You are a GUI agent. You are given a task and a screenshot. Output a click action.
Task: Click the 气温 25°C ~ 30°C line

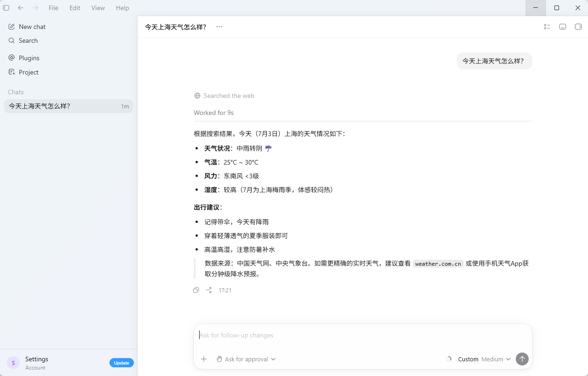point(231,162)
